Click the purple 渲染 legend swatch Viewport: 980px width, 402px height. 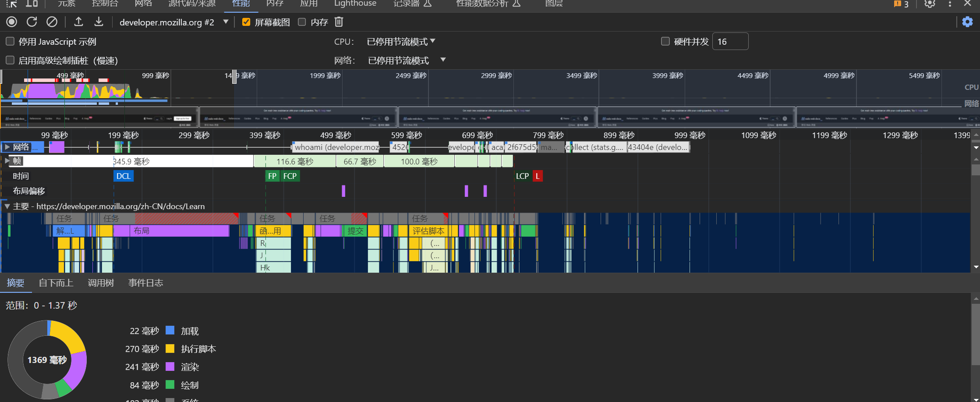170,366
